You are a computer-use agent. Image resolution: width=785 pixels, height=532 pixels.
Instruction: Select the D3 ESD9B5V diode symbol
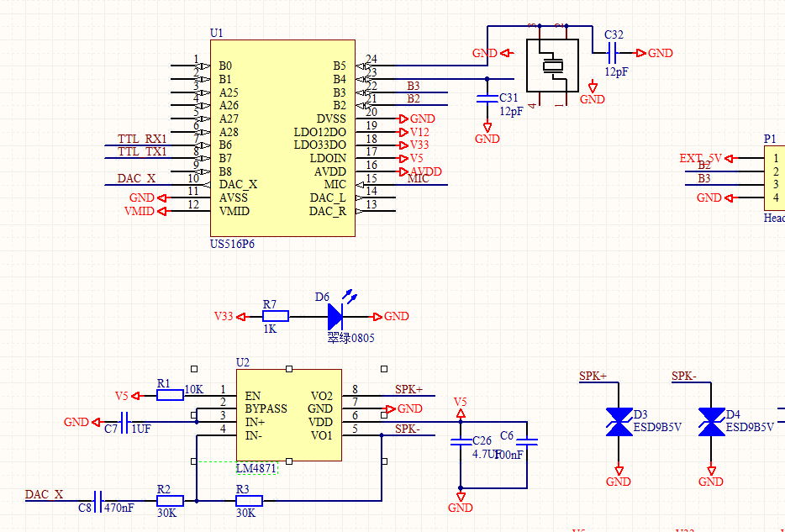619,421
